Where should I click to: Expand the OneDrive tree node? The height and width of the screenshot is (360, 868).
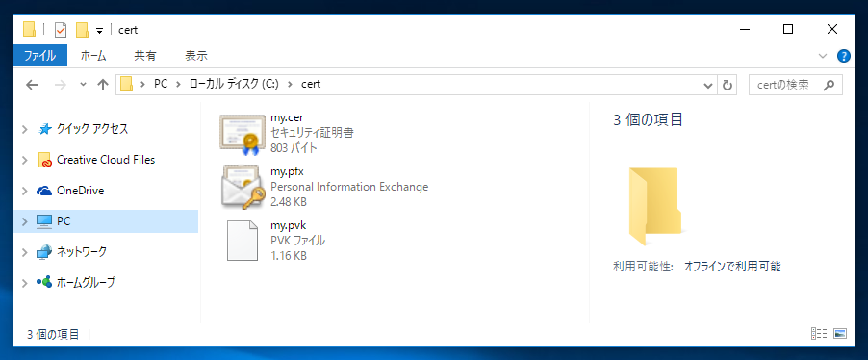pos(24,191)
